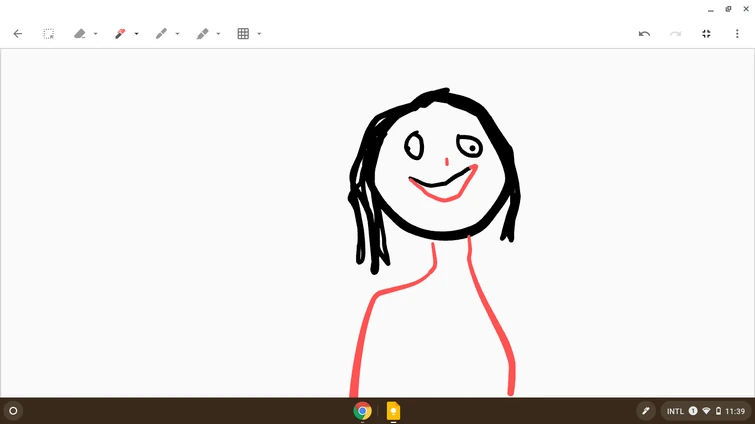Open the three-dot more options menu
Viewport: 755px width, 424px height.
coord(737,33)
